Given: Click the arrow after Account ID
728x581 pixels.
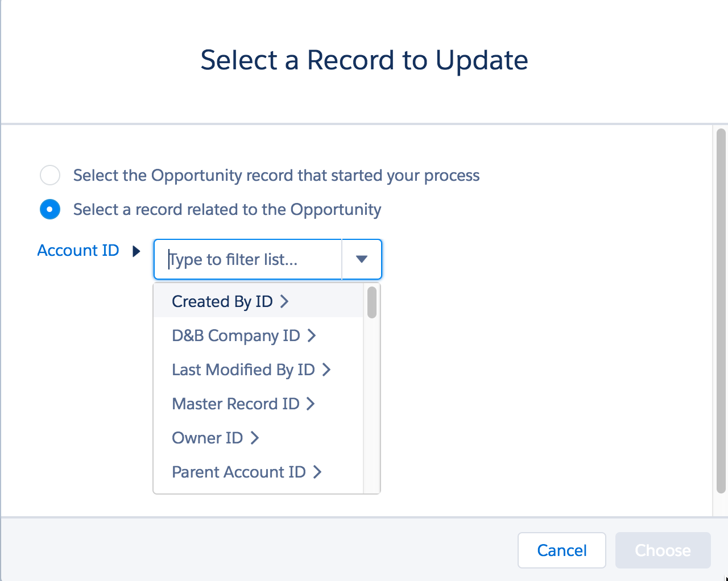Looking at the screenshot, I should click(x=136, y=251).
